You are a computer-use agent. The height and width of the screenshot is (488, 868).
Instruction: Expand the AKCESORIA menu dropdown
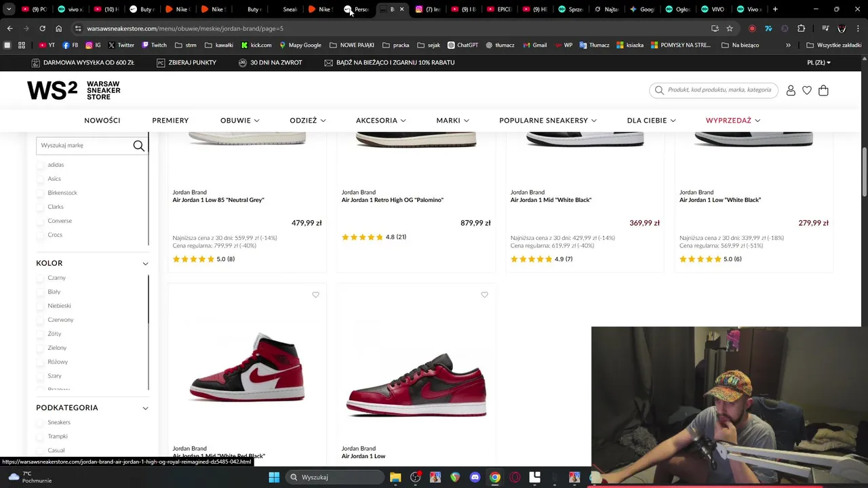click(x=380, y=120)
